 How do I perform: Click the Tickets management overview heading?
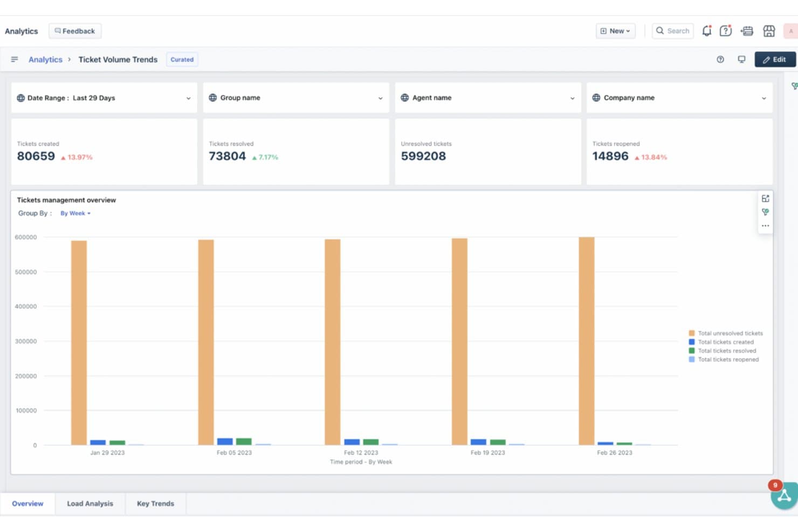[66, 200]
